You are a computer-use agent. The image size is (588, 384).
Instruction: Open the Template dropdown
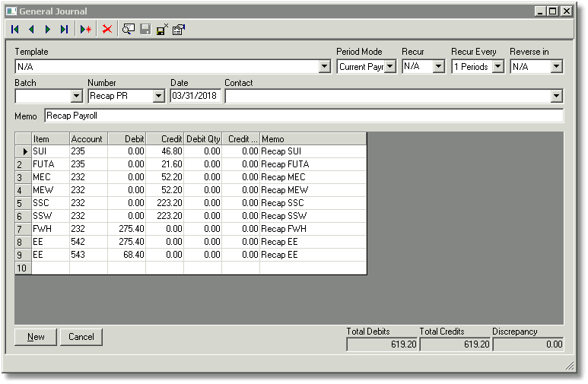click(x=325, y=67)
